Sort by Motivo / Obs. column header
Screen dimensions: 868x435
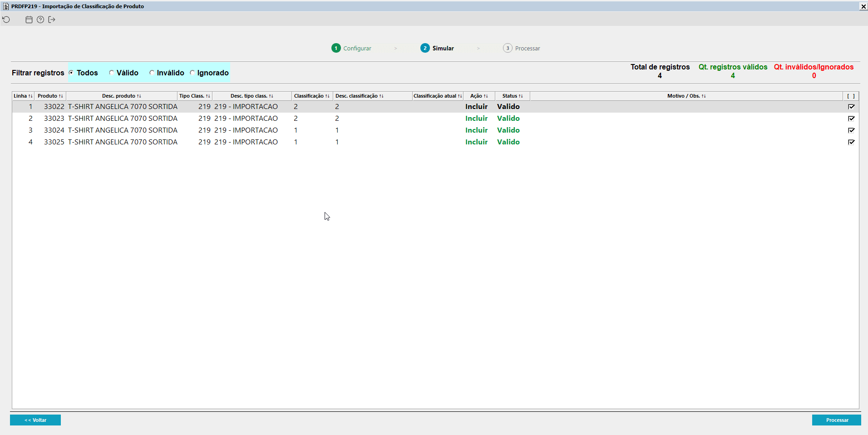click(x=686, y=96)
